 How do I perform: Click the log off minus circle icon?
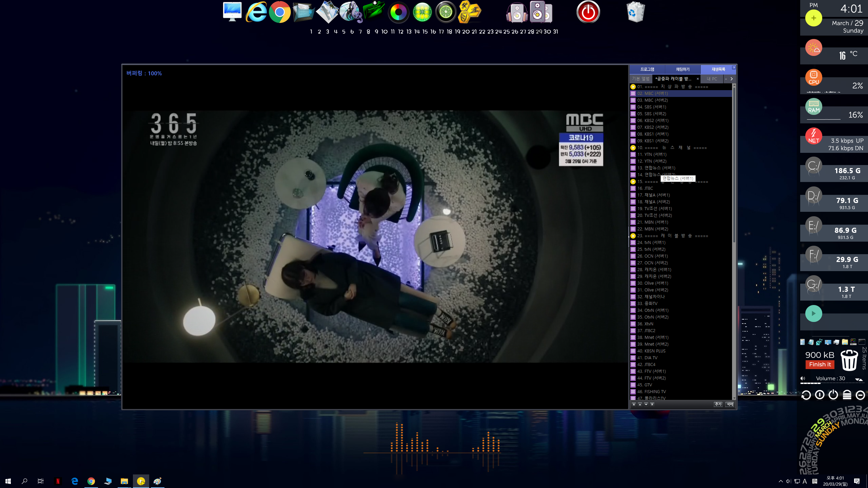coord(860,395)
